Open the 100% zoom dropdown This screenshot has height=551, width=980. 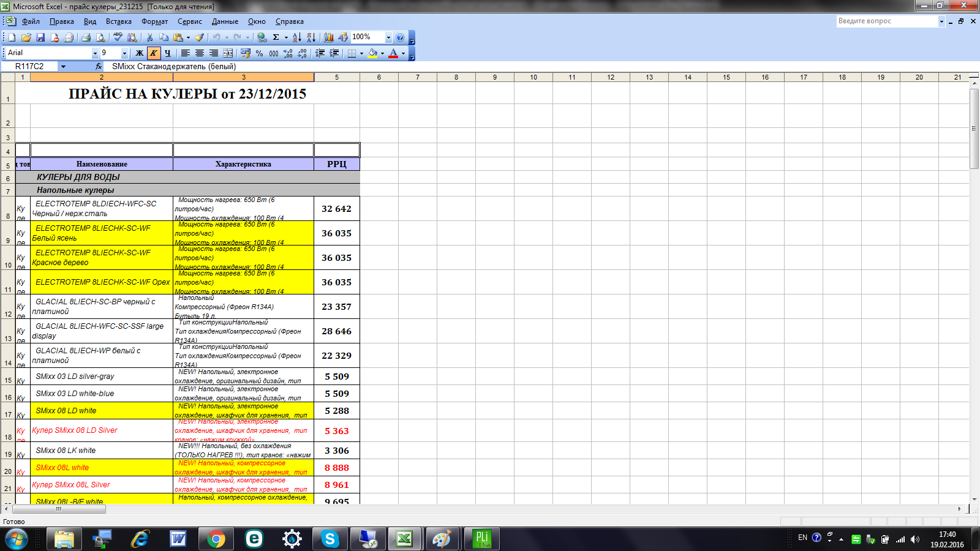coord(388,37)
